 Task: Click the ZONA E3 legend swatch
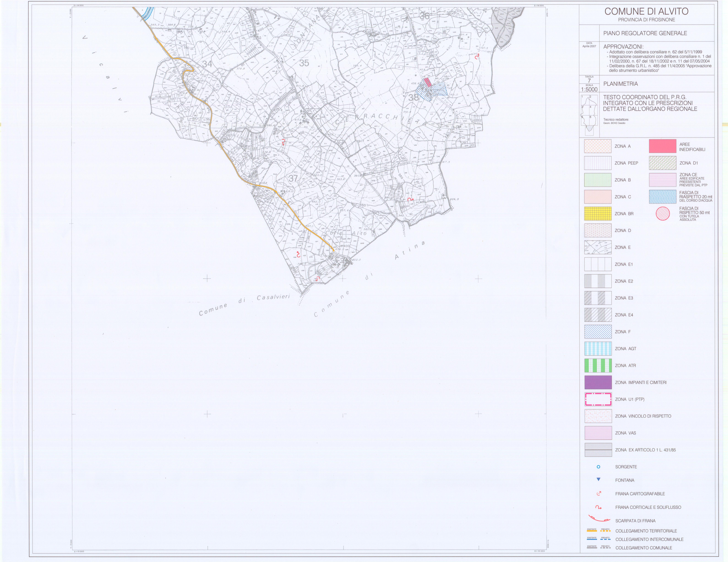(x=598, y=298)
